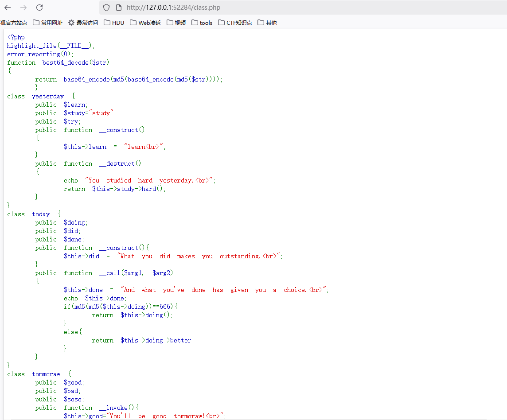The width and height of the screenshot is (507, 420).
Task: Click the class name today
Action: tap(41, 214)
